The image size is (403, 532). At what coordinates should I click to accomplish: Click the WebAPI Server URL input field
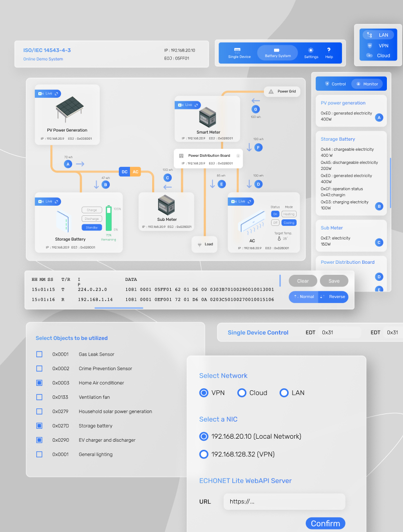[x=285, y=501]
